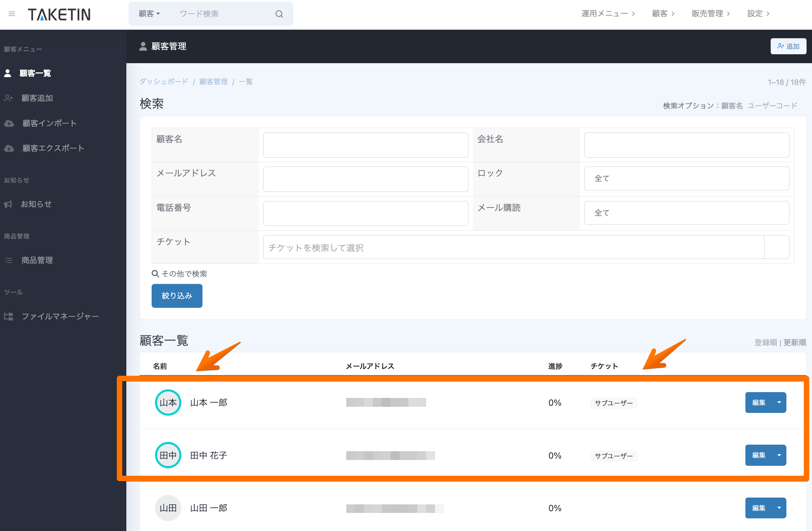This screenshot has width=812, height=531.
Task: Click the 山本 avatar circle
Action: point(168,403)
